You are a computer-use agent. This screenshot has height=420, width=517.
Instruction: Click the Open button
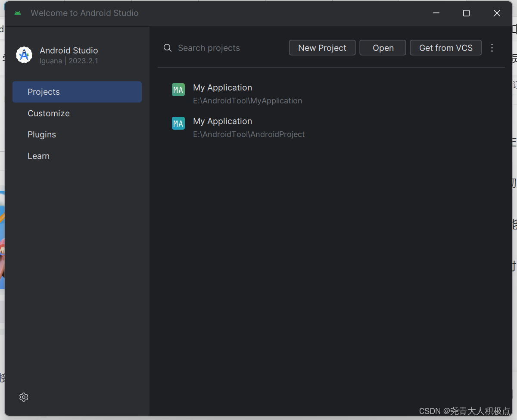point(383,48)
